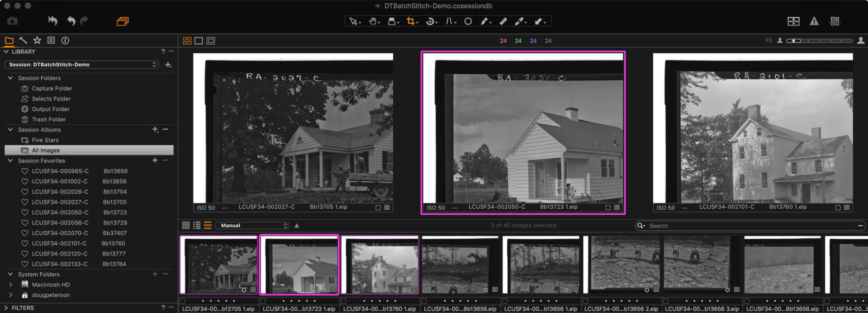Switch viewer to single image view
Viewport: 868px width, 313px height.
(x=199, y=41)
